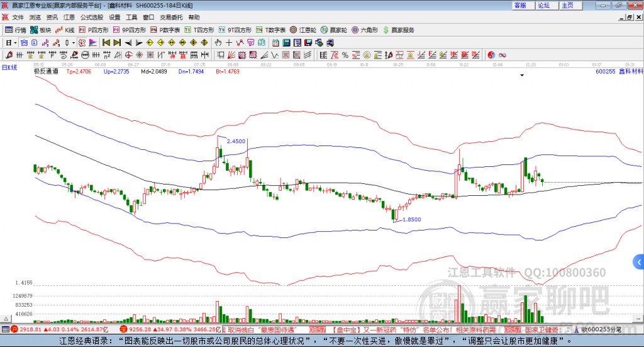This screenshot has width=644, height=347.
Task: Click the 沪 index status bar entry
Action: (x=60, y=329)
